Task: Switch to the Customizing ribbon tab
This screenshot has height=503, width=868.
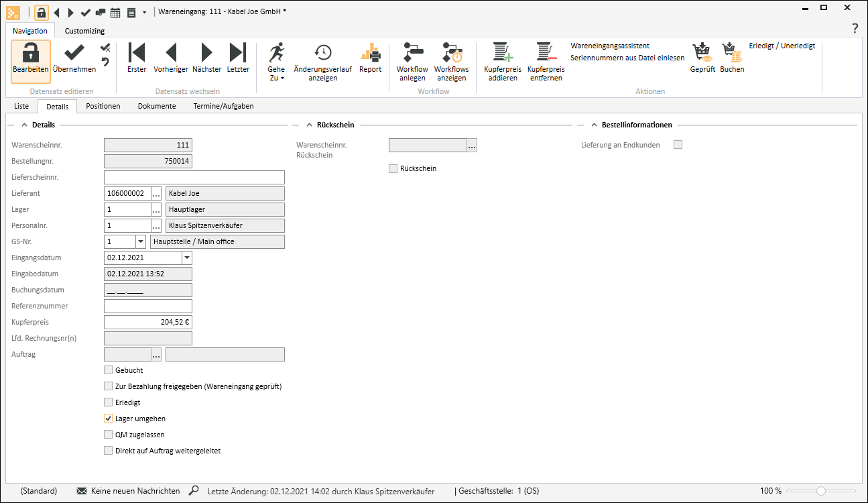Action: [x=84, y=31]
